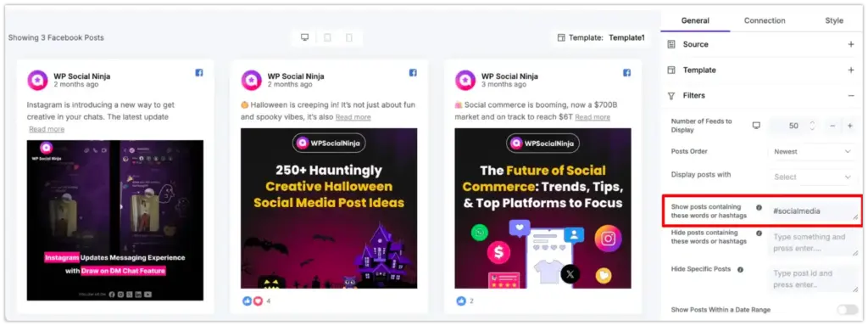Increase number of feeds with plus button
This screenshot has height=326, width=868.
[x=849, y=126]
